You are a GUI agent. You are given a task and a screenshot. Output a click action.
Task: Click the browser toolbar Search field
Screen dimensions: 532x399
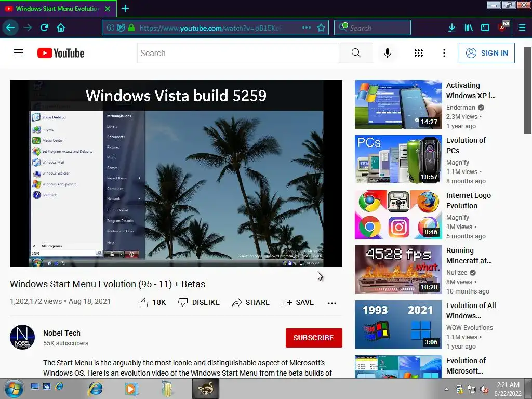[x=372, y=28]
